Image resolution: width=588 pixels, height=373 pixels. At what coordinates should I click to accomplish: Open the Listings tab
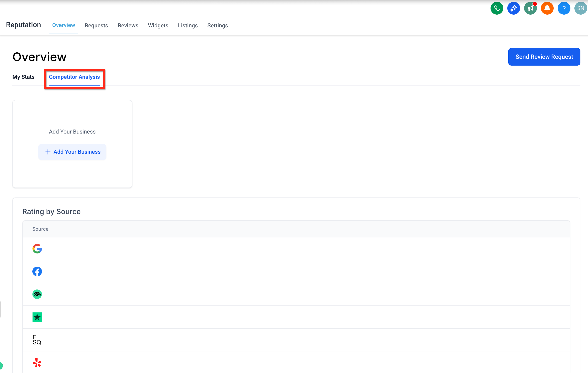(188, 25)
